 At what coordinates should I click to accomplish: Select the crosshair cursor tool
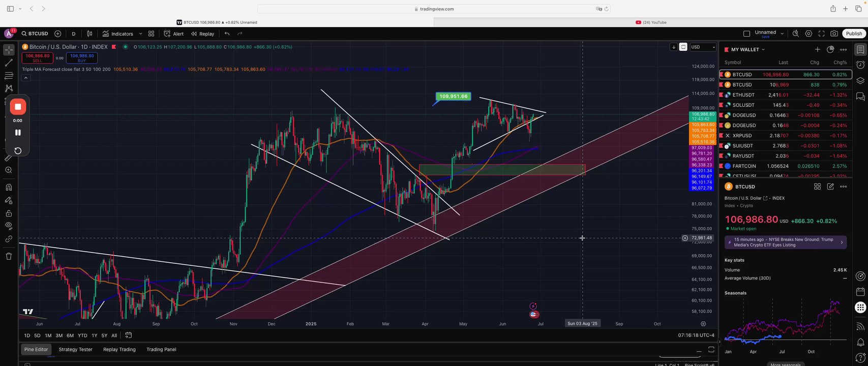(9, 50)
